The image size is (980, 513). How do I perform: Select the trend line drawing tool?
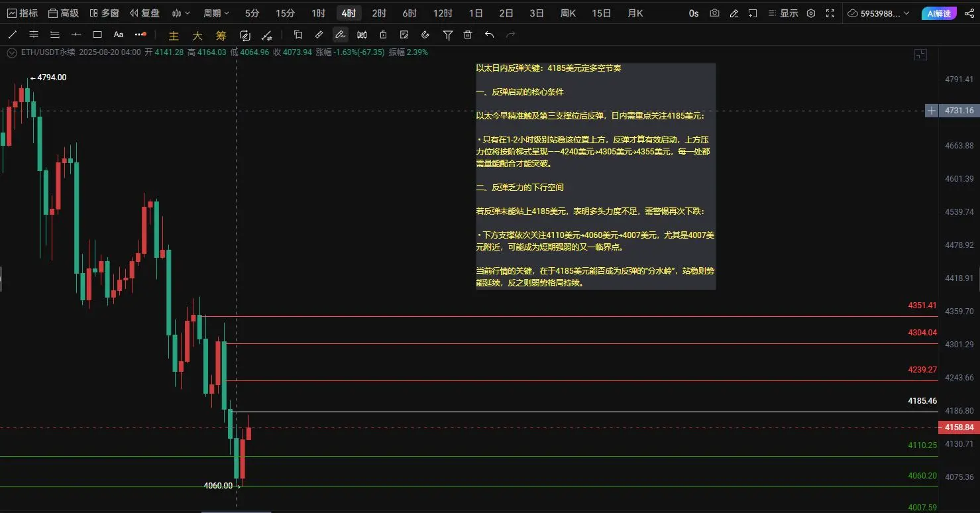[x=13, y=34]
